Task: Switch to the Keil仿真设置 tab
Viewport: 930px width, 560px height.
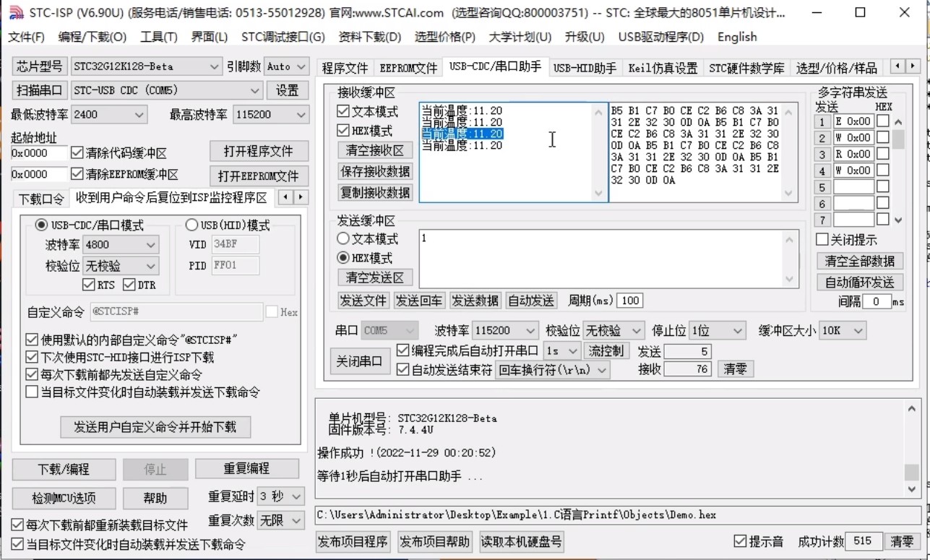Action: [663, 68]
